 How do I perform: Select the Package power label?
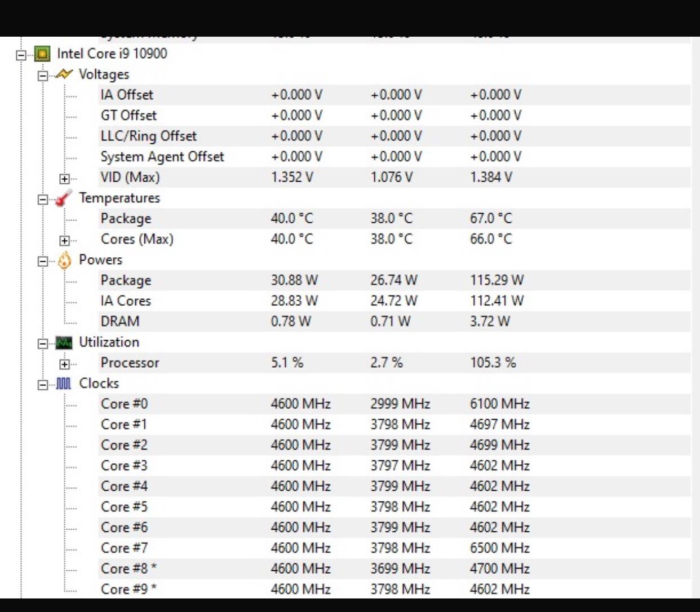coord(126,280)
